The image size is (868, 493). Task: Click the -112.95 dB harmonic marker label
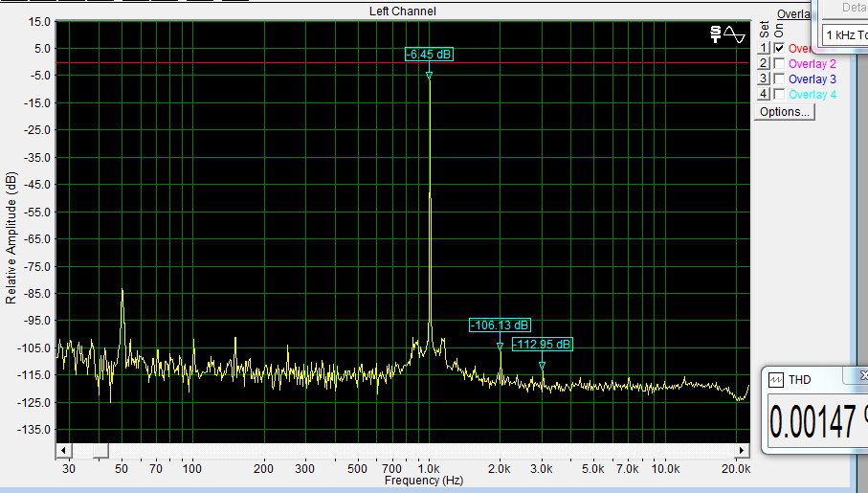coord(542,345)
